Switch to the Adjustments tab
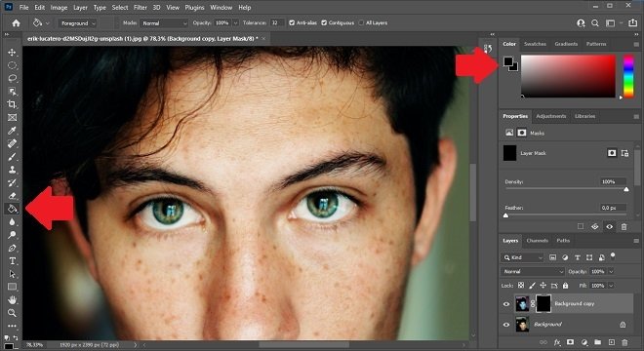This screenshot has width=644, height=351. click(x=550, y=116)
